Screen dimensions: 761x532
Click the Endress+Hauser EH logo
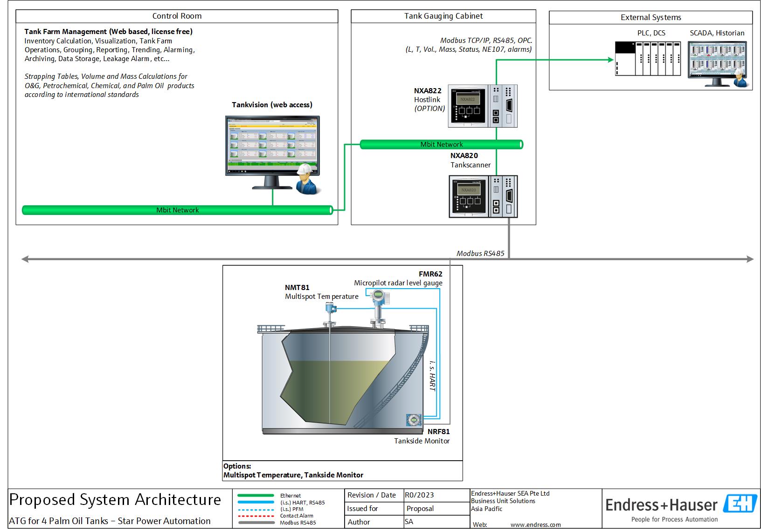pyautogui.click(x=740, y=504)
